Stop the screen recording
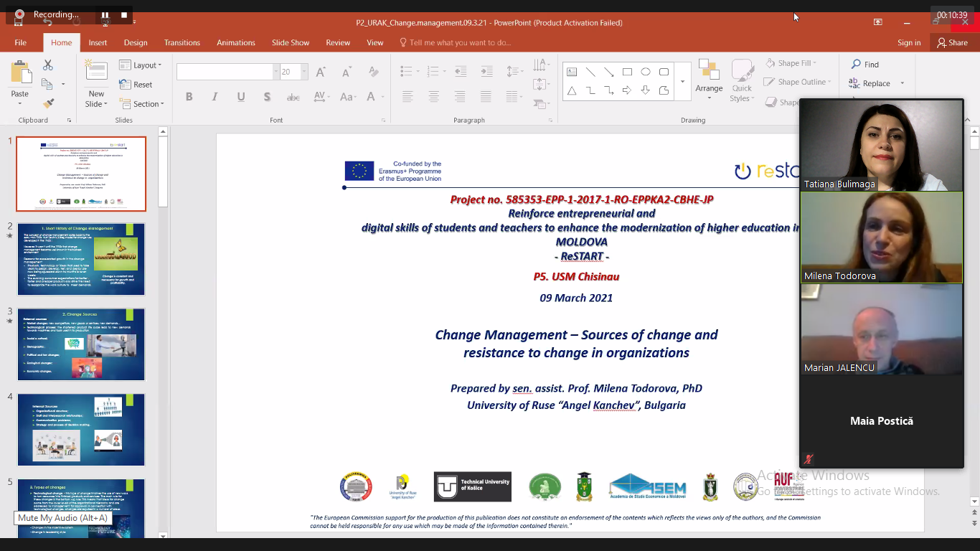 (124, 14)
